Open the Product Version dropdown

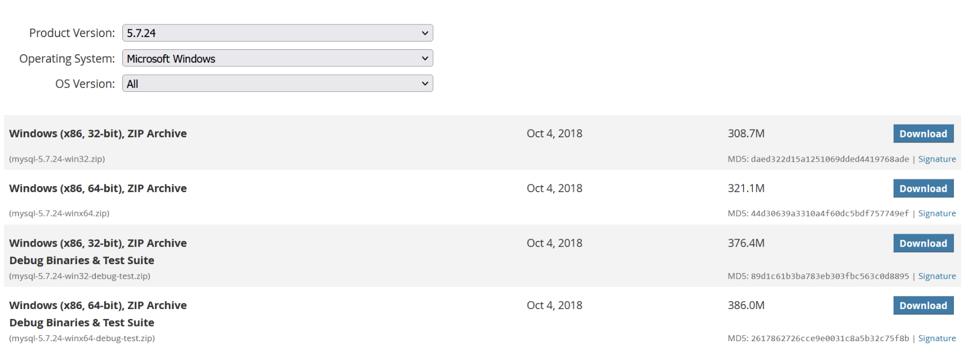[x=277, y=33]
